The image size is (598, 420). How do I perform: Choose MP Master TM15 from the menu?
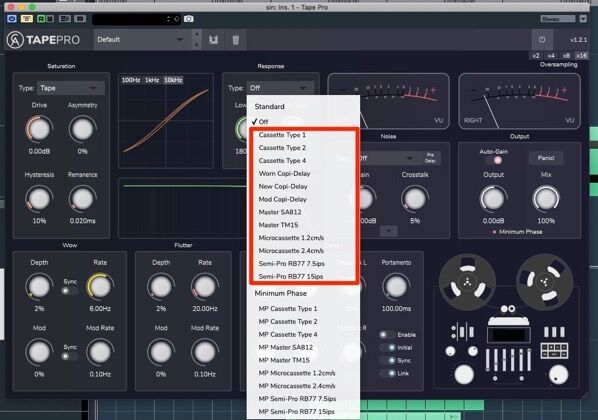tap(284, 360)
